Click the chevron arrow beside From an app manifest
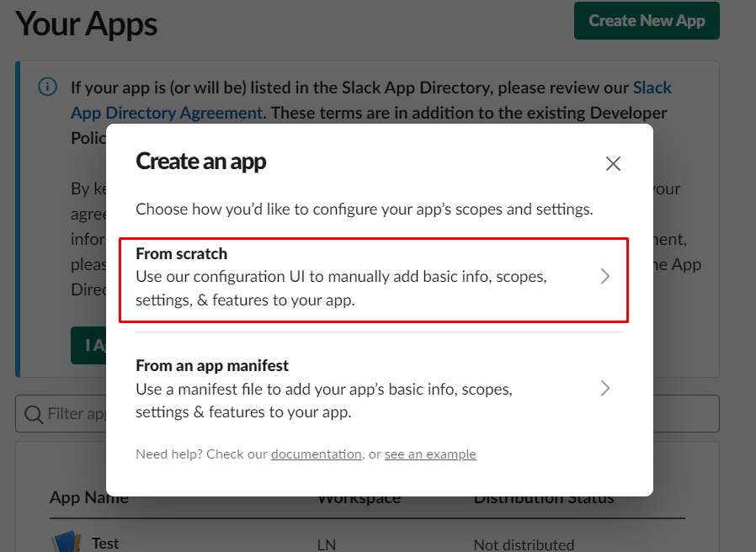The width and height of the screenshot is (756, 552). pyautogui.click(x=604, y=389)
